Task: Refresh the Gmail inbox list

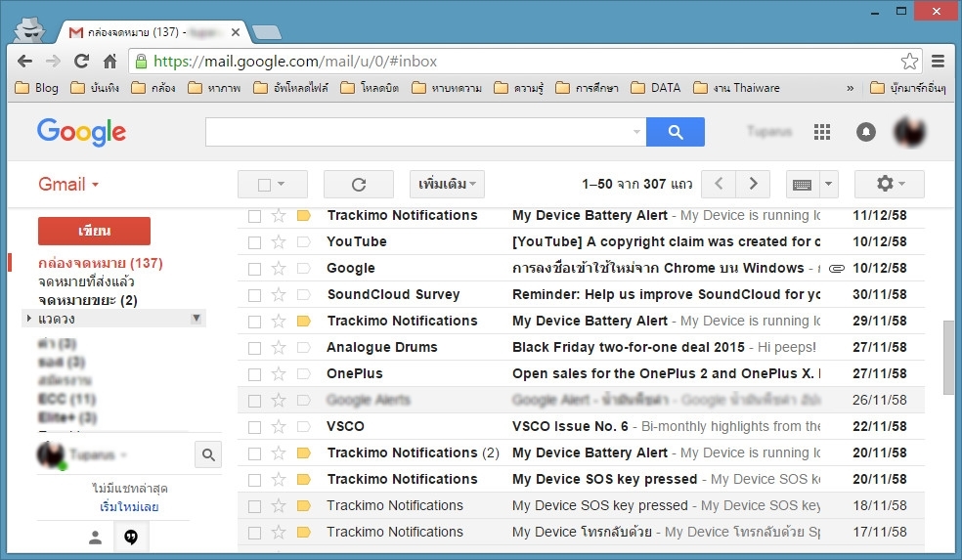Action: coord(358,184)
